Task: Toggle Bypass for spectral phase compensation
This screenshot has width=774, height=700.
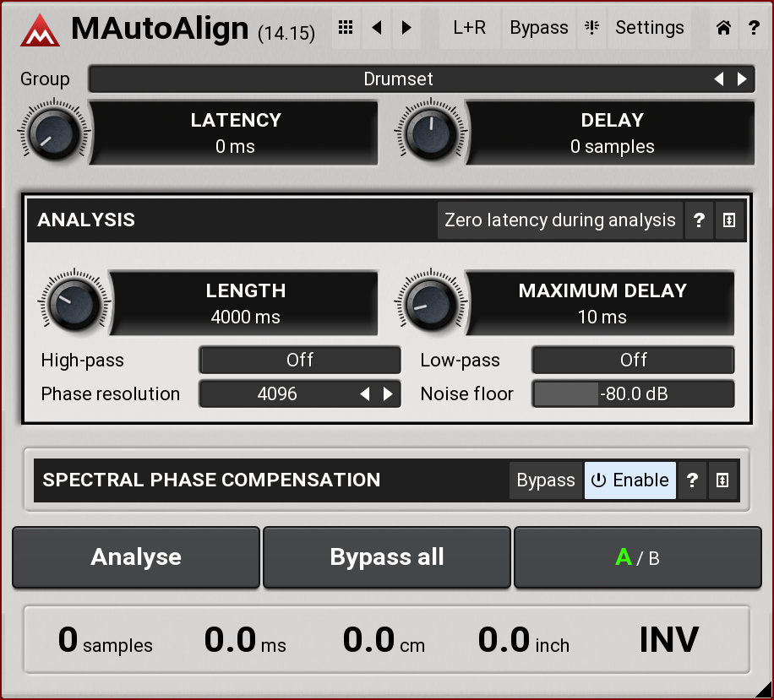Action: [546, 480]
